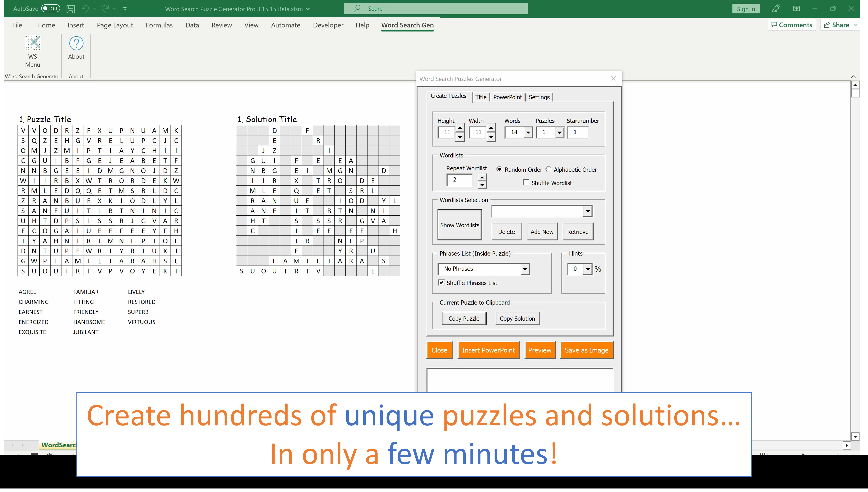868x492 pixels.
Task: Open the Hints percentage dropdown
Action: (x=588, y=269)
